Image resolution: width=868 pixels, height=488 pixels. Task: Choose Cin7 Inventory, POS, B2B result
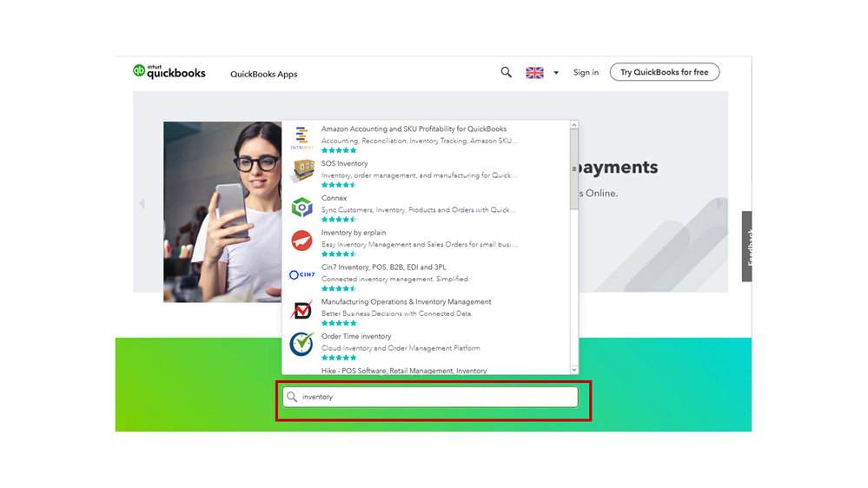384,267
